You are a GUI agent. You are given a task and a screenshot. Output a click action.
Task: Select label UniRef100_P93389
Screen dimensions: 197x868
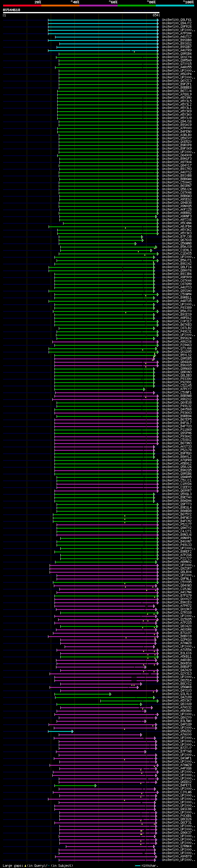click(177, 308)
